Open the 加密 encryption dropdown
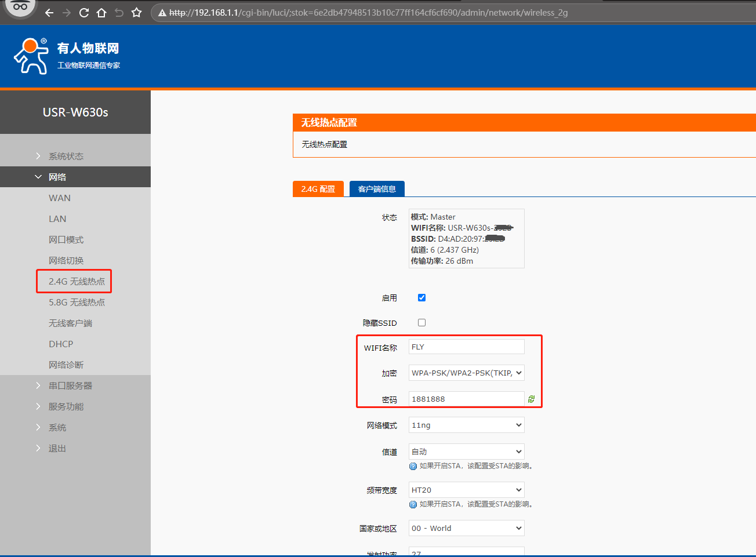This screenshot has width=756, height=557. [x=466, y=373]
